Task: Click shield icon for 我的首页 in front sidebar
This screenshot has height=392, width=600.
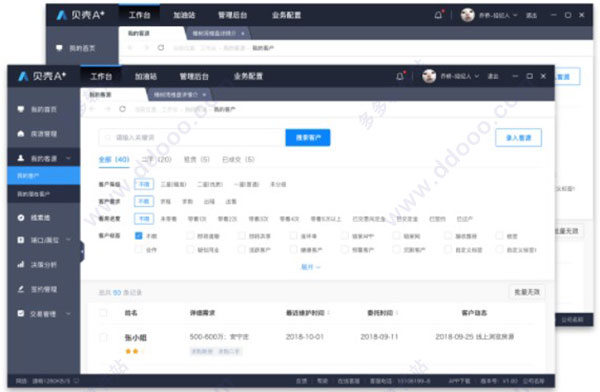Action: point(21,109)
